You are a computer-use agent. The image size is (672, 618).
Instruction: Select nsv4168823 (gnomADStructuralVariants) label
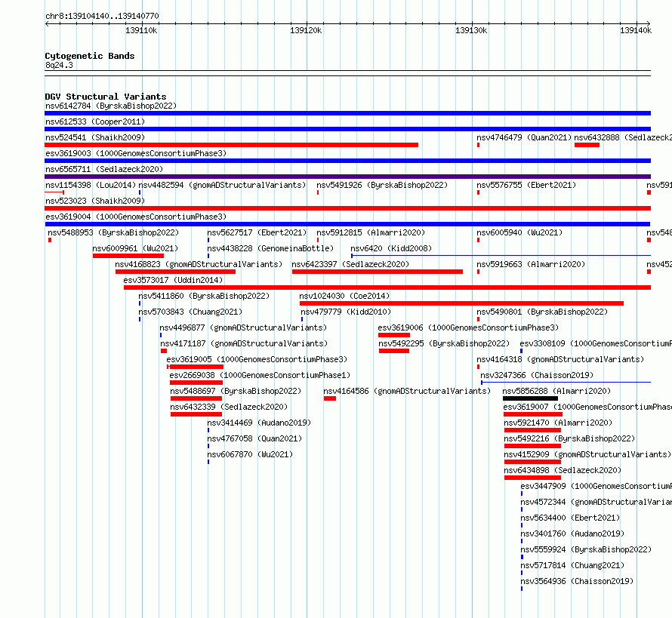[x=199, y=264]
